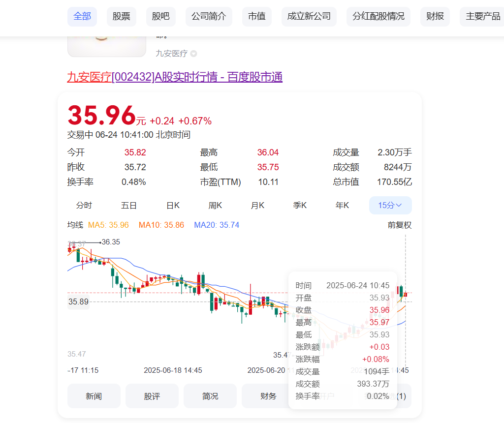Click the current price 35.96

[101, 115]
